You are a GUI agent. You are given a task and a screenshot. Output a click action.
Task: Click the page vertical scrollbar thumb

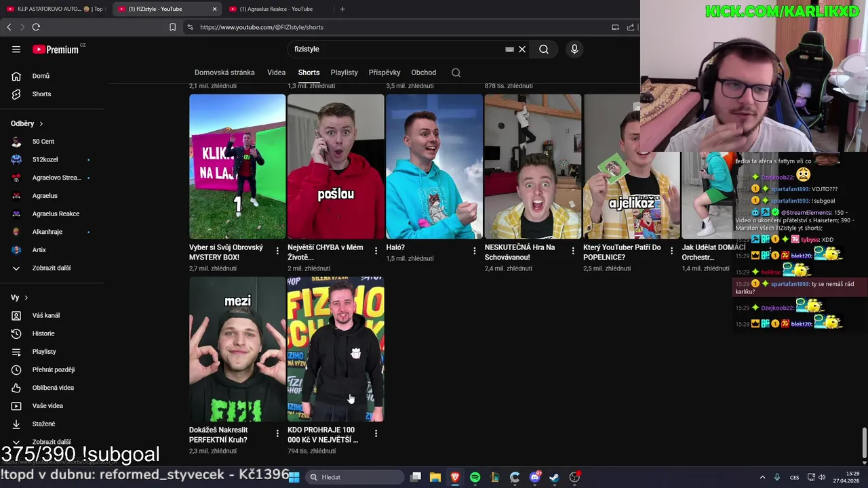tap(863, 443)
